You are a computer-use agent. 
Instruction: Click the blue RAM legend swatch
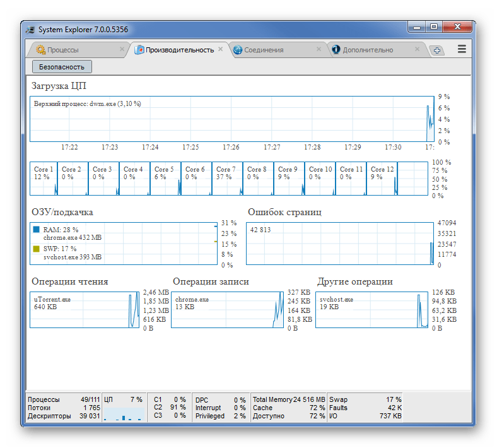[37, 229]
